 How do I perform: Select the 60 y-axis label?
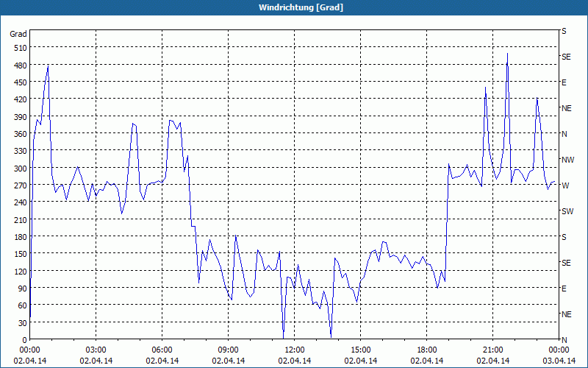point(23,305)
